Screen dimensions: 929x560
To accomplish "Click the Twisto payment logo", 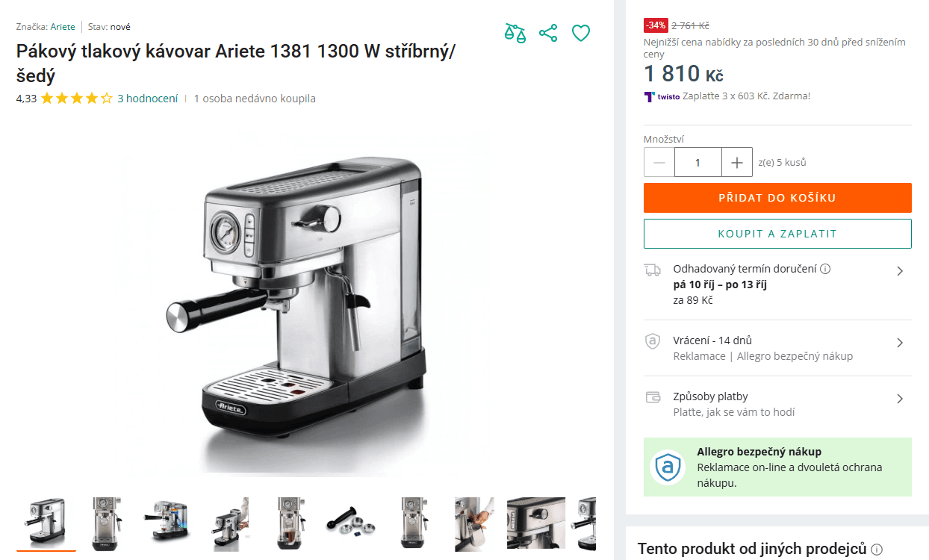I will click(662, 96).
